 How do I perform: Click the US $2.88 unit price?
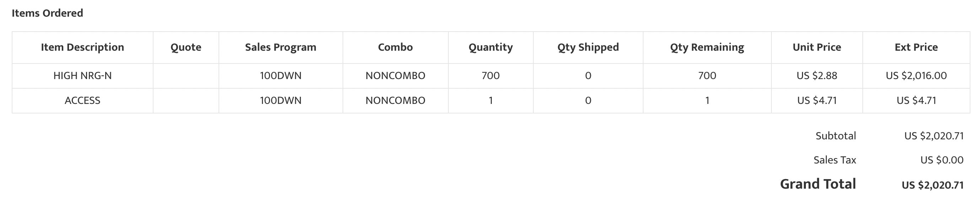point(817,76)
